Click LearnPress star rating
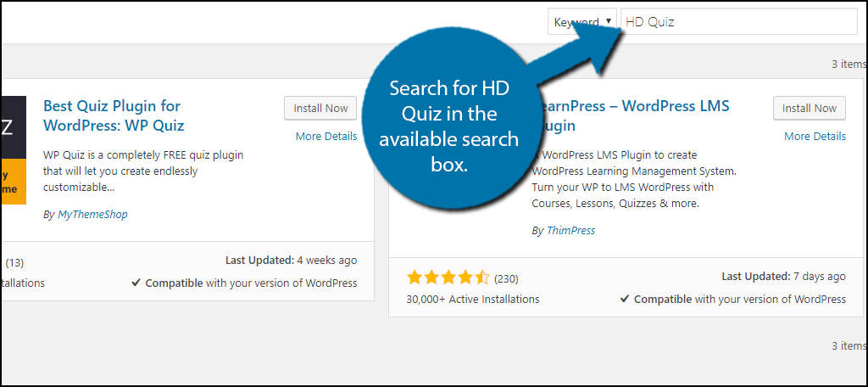This screenshot has height=387, width=868. point(448,278)
